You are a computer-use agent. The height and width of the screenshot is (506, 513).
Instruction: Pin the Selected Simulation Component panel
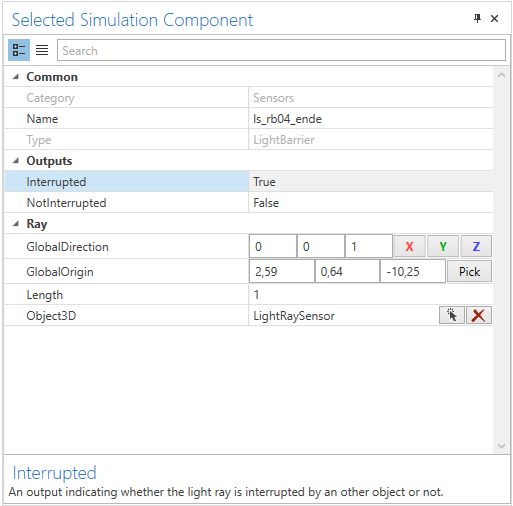[477, 18]
